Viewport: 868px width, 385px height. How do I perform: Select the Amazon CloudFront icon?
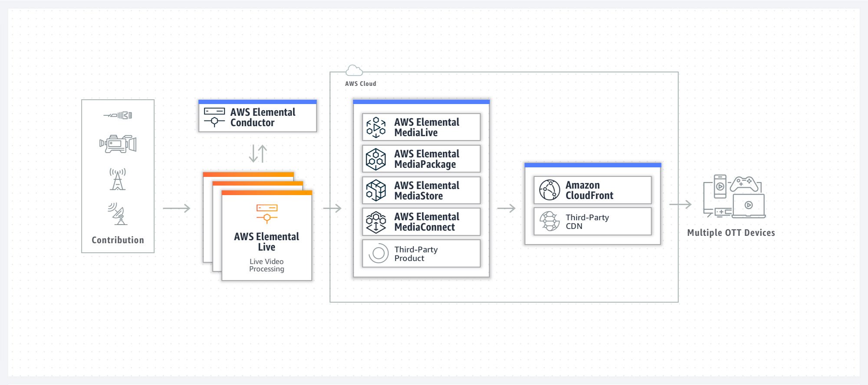549,190
